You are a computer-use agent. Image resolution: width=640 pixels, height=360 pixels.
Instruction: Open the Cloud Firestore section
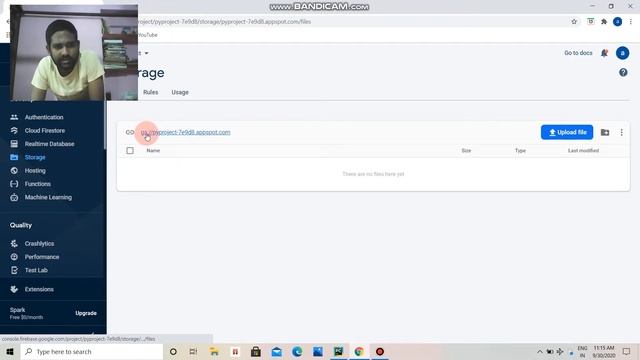44,131
